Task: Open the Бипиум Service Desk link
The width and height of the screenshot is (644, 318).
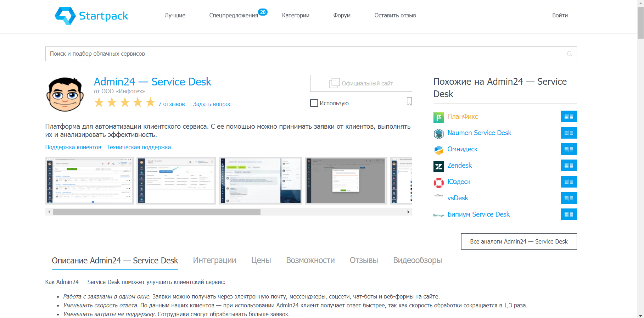Action: (x=478, y=214)
